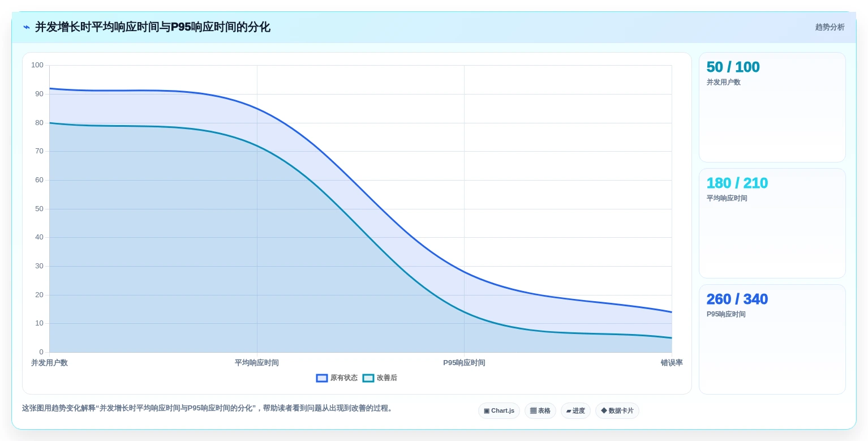Click the 趋势分析 label in header

point(830,27)
